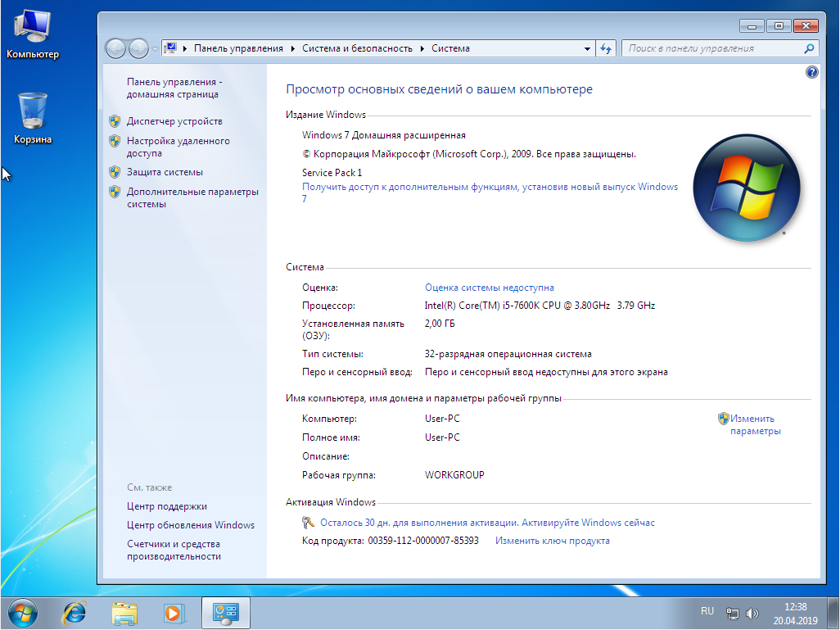The width and height of the screenshot is (840, 630).
Task: Click Изменить ключ продукта link
Action: [x=553, y=541]
